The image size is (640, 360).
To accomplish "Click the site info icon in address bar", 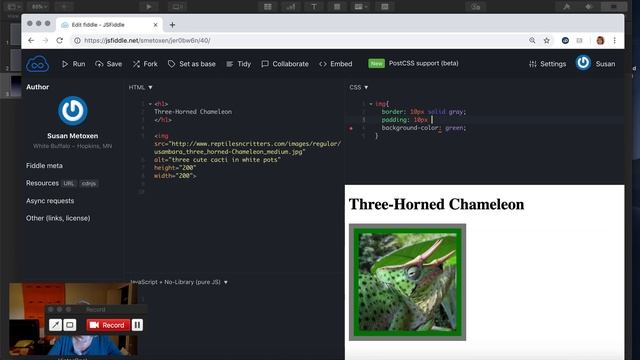I will tap(77, 40).
